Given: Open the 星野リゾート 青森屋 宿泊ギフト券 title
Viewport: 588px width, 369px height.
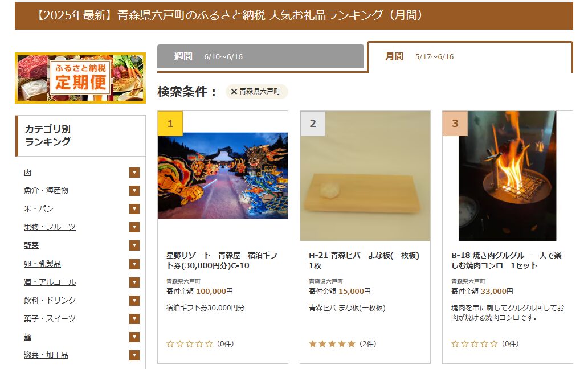Looking at the screenshot, I should [222, 260].
